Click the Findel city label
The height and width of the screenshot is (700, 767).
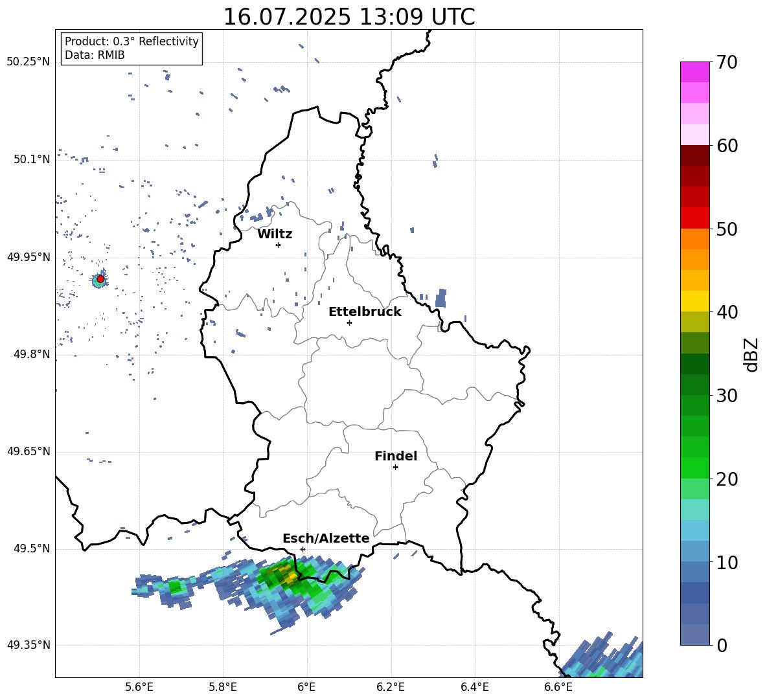click(x=396, y=456)
